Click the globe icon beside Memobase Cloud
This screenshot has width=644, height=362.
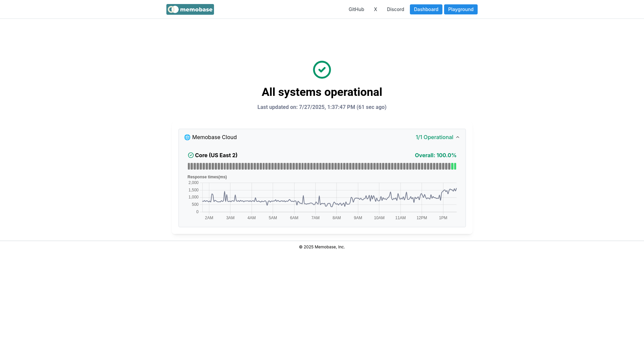click(187, 137)
